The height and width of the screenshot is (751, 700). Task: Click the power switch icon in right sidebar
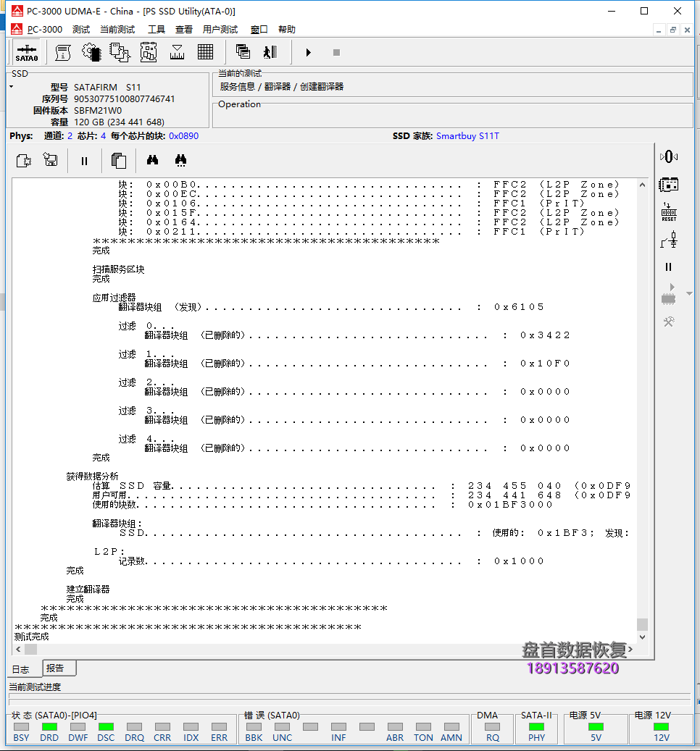click(669, 240)
